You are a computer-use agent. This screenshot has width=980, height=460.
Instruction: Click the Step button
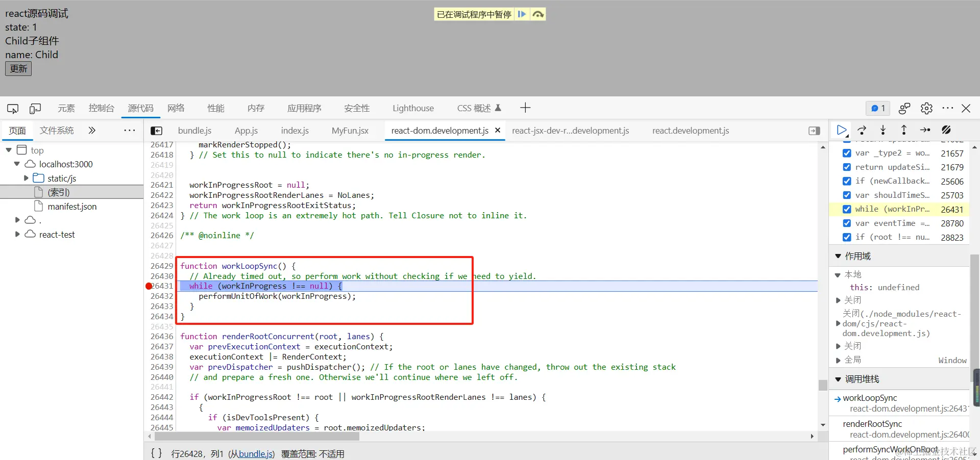point(925,130)
